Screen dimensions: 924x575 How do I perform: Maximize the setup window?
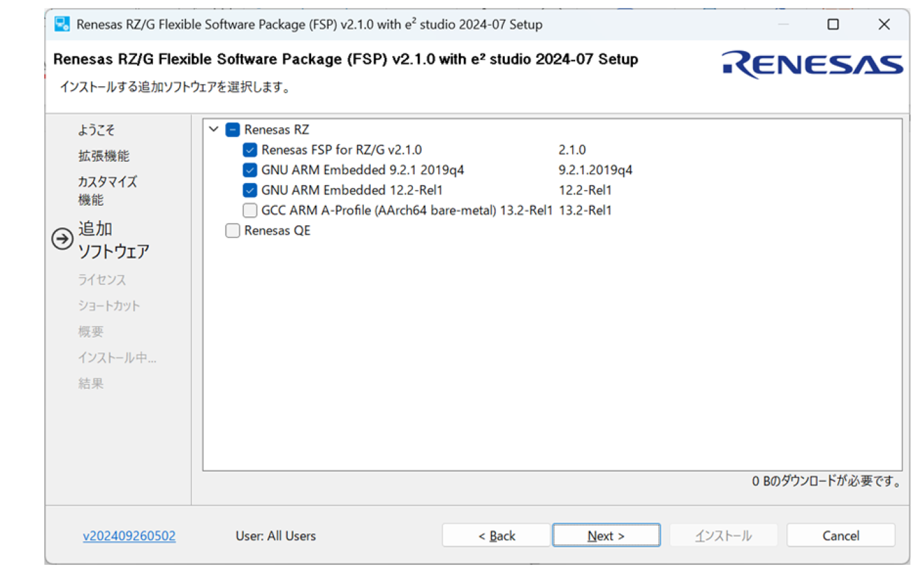tap(833, 25)
